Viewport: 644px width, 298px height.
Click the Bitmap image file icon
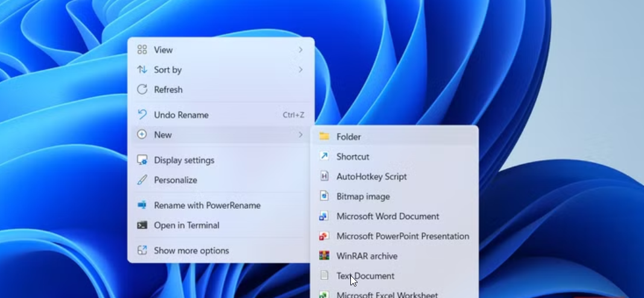click(x=324, y=196)
